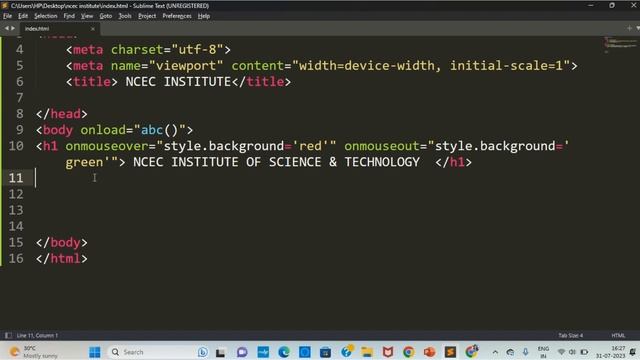Viewport: 640px width, 360px height.
Task: Click line number 4 in the gutter
Action: (x=19, y=50)
